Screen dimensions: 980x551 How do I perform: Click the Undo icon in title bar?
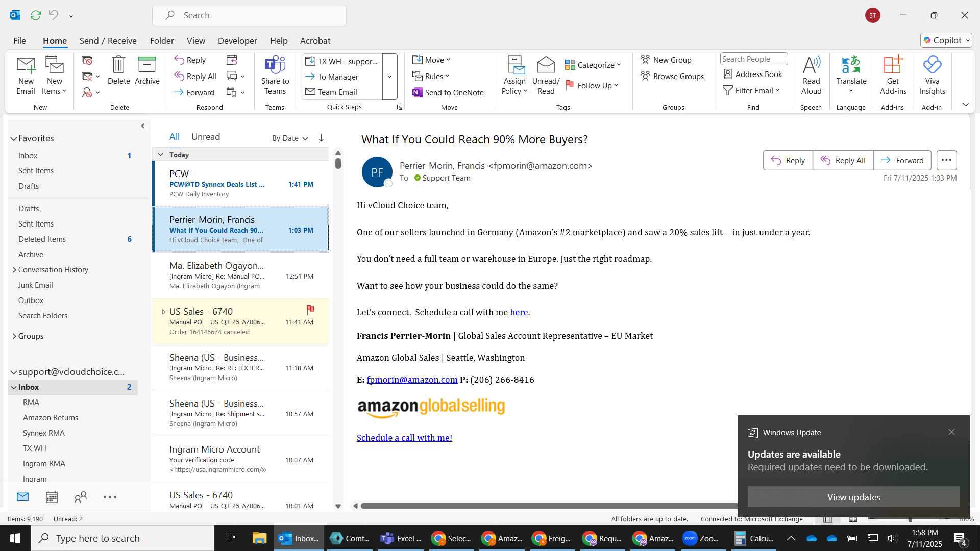pyautogui.click(x=53, y=15)
